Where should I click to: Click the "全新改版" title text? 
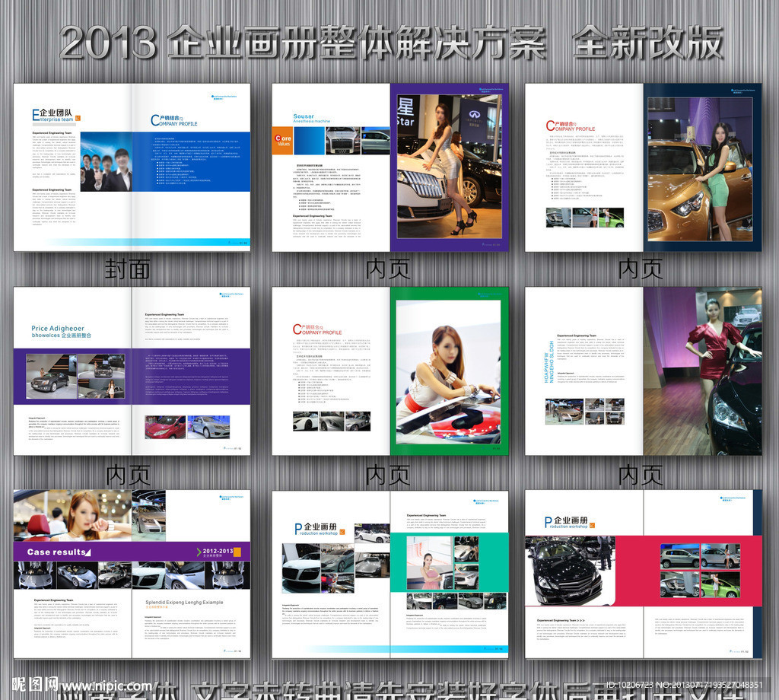(x=648, y=43)
